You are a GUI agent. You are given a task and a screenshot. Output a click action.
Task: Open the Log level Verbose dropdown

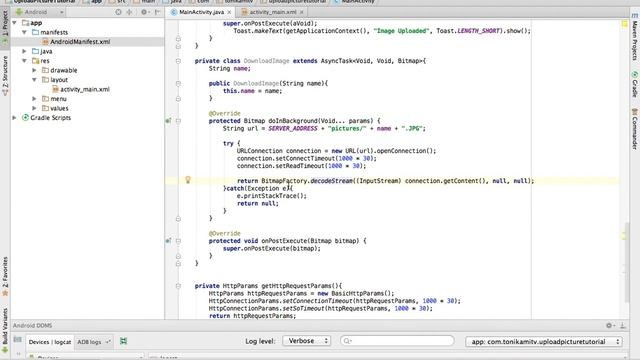[307, 341]
